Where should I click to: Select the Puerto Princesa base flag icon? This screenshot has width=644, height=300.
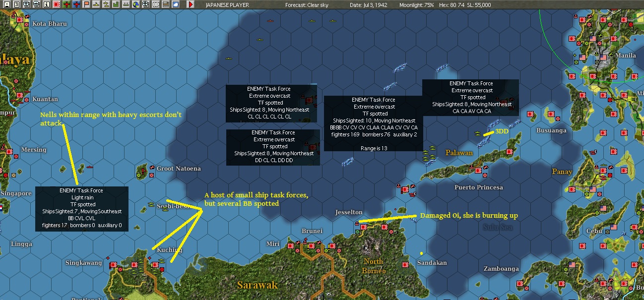[x=478, y=170]
